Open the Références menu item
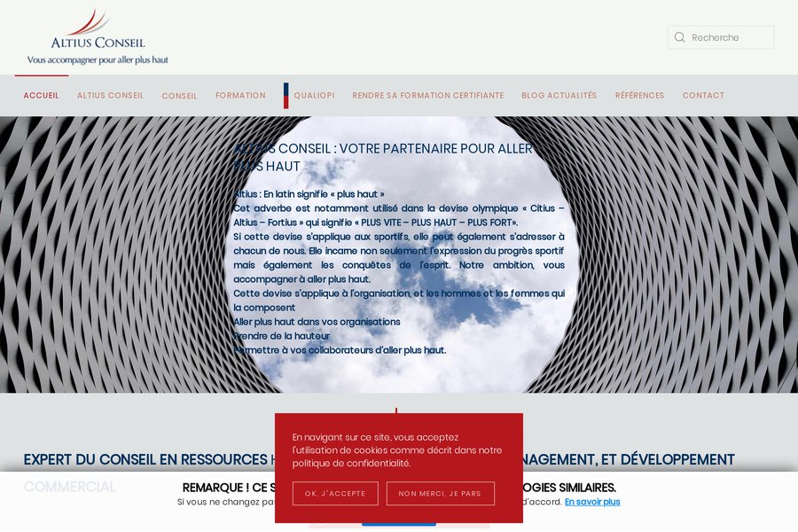The height and width of the screenshot is (532, 798). pos(639,95)
